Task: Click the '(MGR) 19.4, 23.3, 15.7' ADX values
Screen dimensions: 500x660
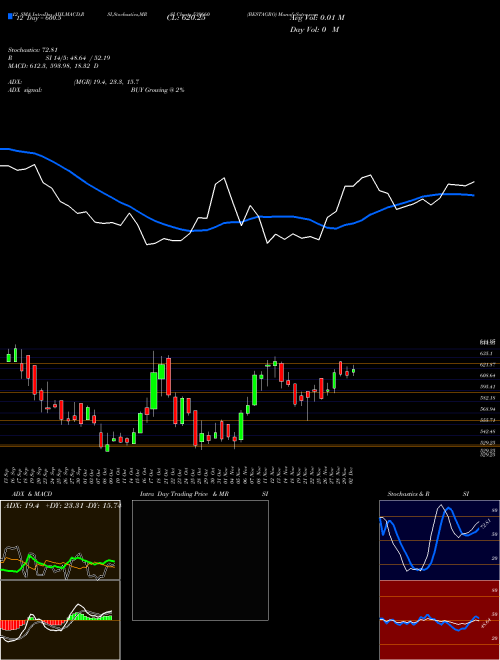Action: pyautogui.click(x=106, y=82)
